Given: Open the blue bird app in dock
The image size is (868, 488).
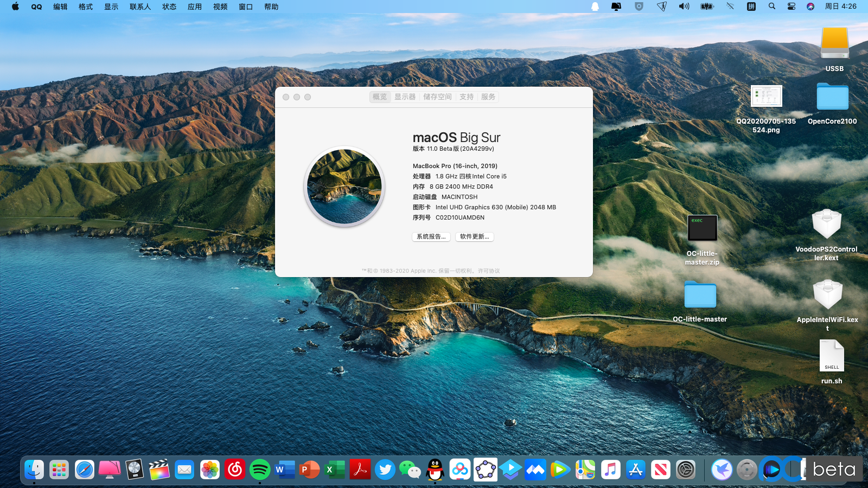Looking at the screenshot, I should (x=722, y=470).
